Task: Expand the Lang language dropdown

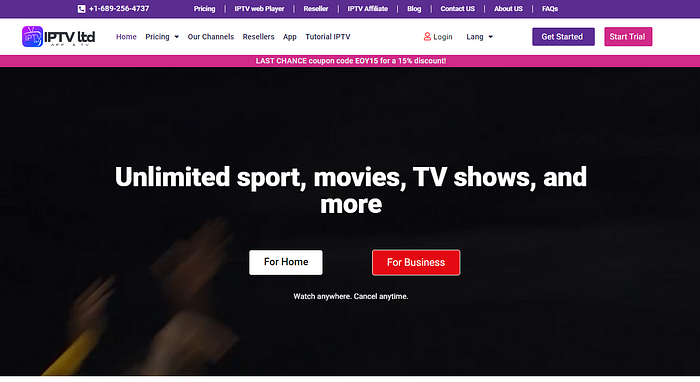Action: coord(479,37)
